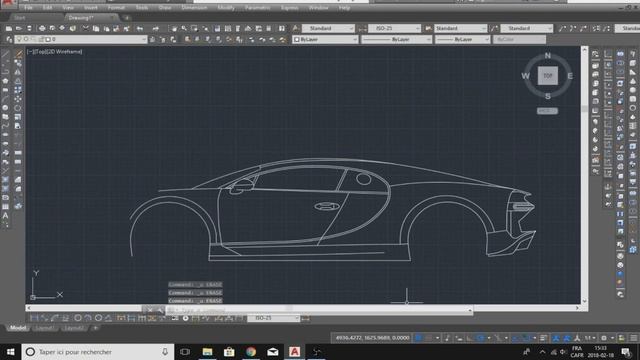
Task: Open the Dimension Style icon beside ISO-25
Action: click(362, 29)
